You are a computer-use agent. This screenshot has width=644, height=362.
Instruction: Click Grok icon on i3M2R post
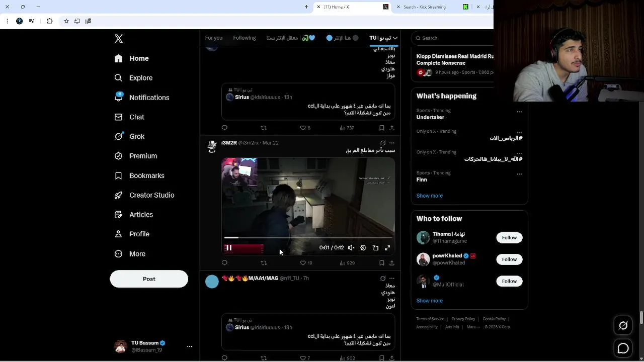383,143
